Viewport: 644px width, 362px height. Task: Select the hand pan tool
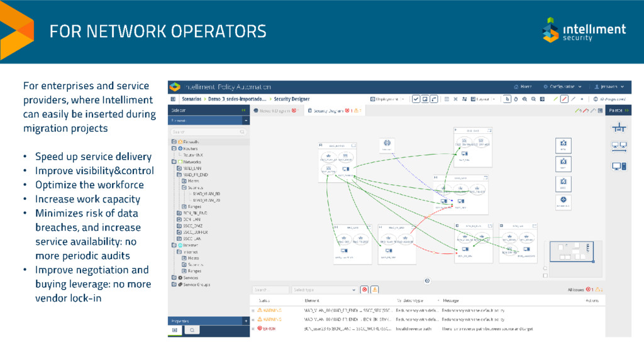tap(516, 99)
